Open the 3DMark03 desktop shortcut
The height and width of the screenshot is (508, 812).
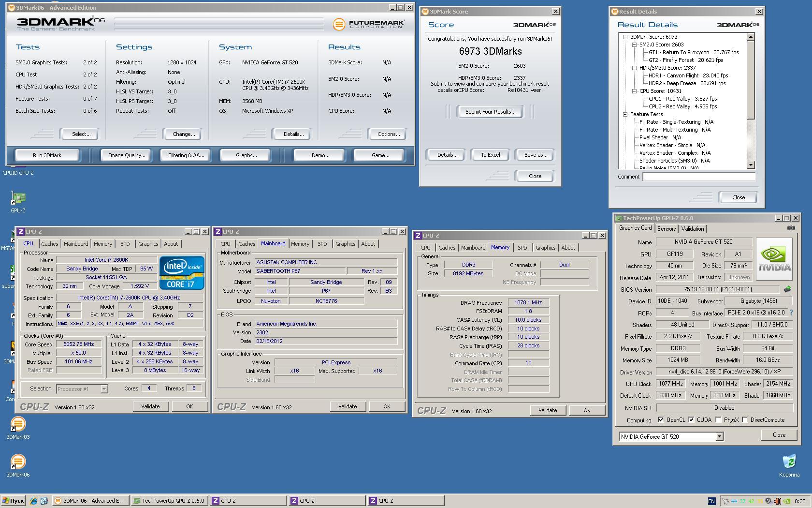(18, 428)
